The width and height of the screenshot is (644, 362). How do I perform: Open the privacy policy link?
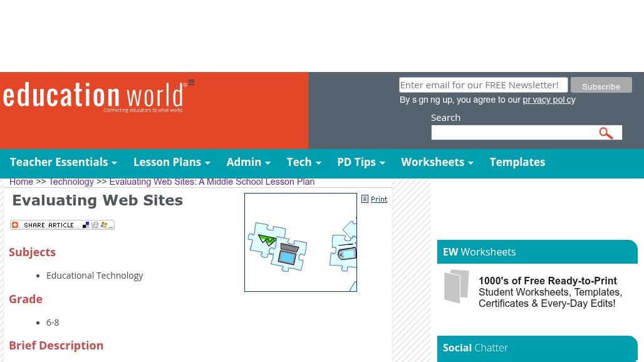[549, 100]
